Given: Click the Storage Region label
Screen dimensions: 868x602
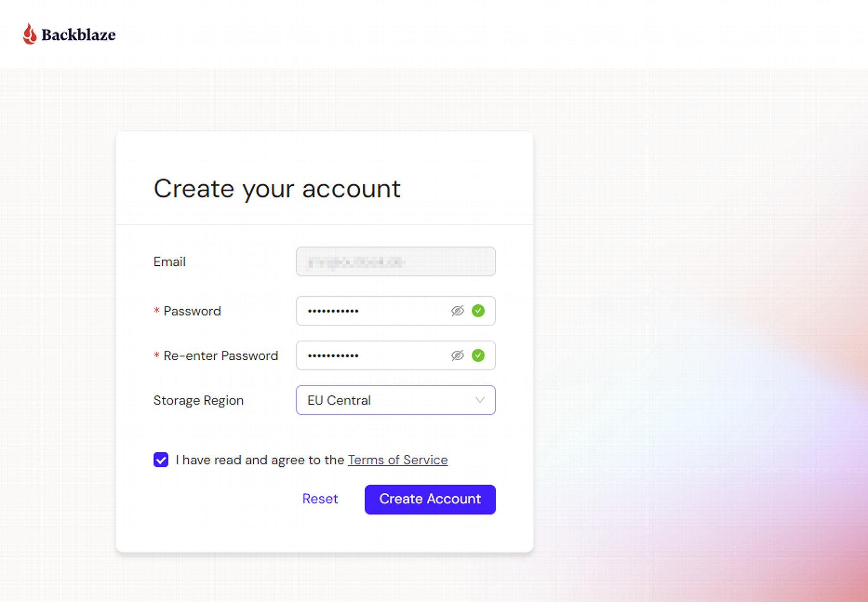Looking at the screenshot, I should 198,400.
